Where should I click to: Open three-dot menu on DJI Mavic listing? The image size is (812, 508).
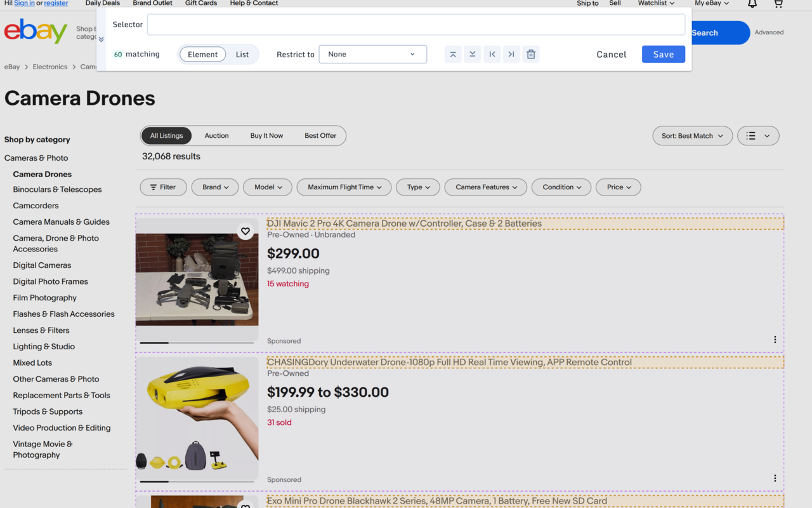click(x=775, y=340)
